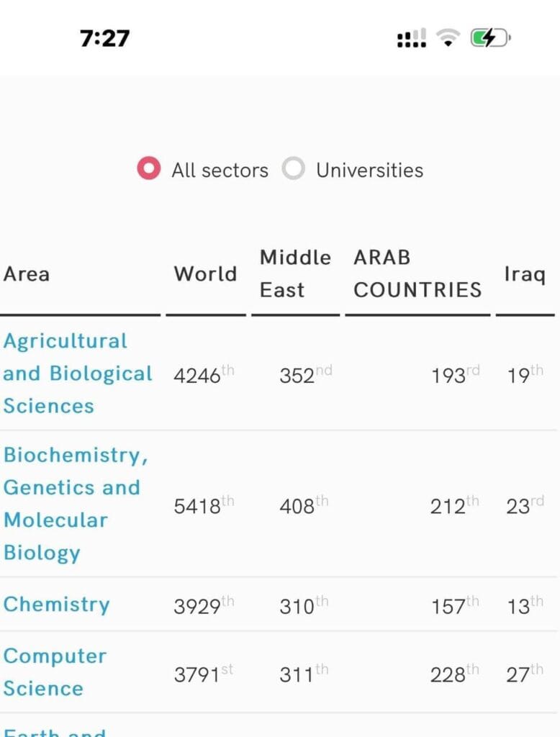Select the Universities radio button
The height and width of the screenshot is (737, 560).
click(x=294, y=168)
